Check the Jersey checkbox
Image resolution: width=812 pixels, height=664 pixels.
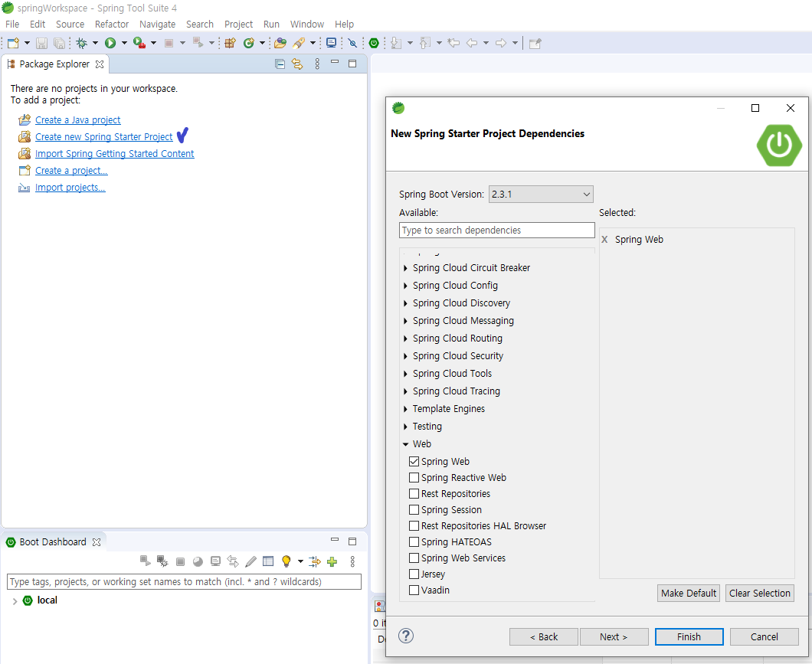[414, 574]
